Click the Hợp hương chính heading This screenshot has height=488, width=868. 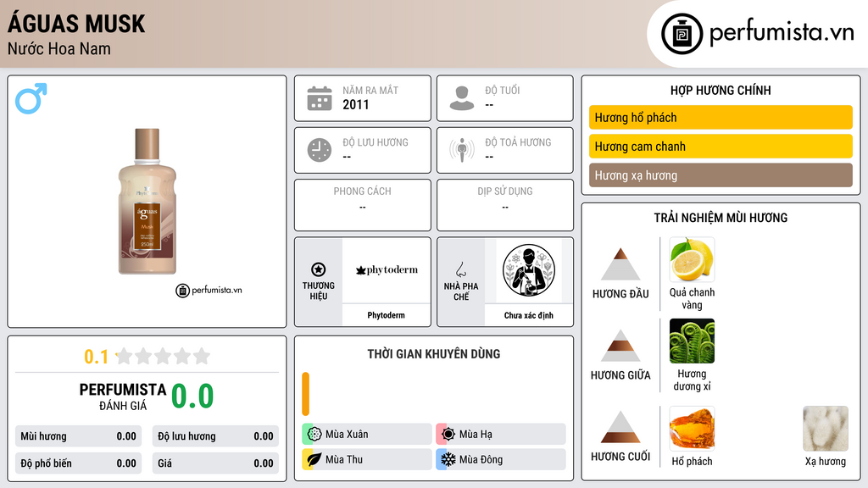click(721, 90)
